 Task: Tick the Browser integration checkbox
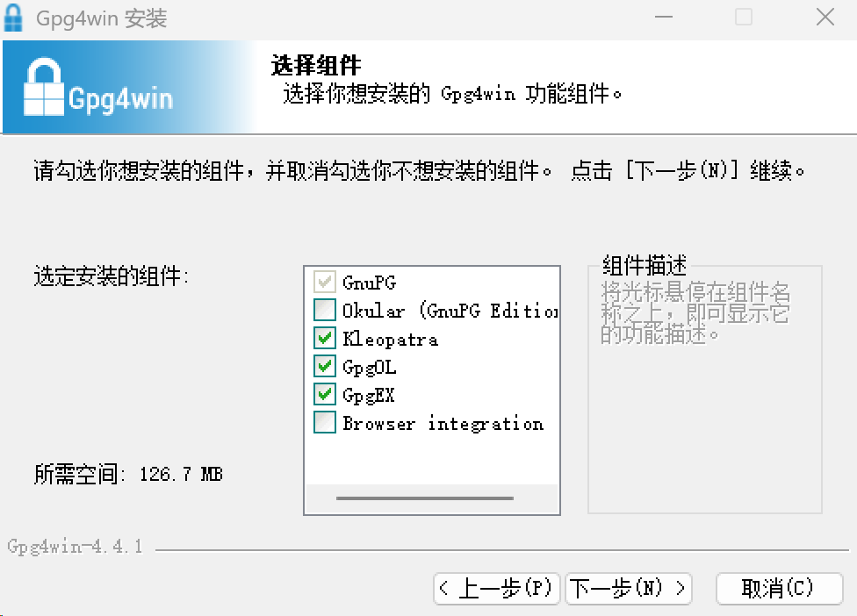click(x=325, y=422)
